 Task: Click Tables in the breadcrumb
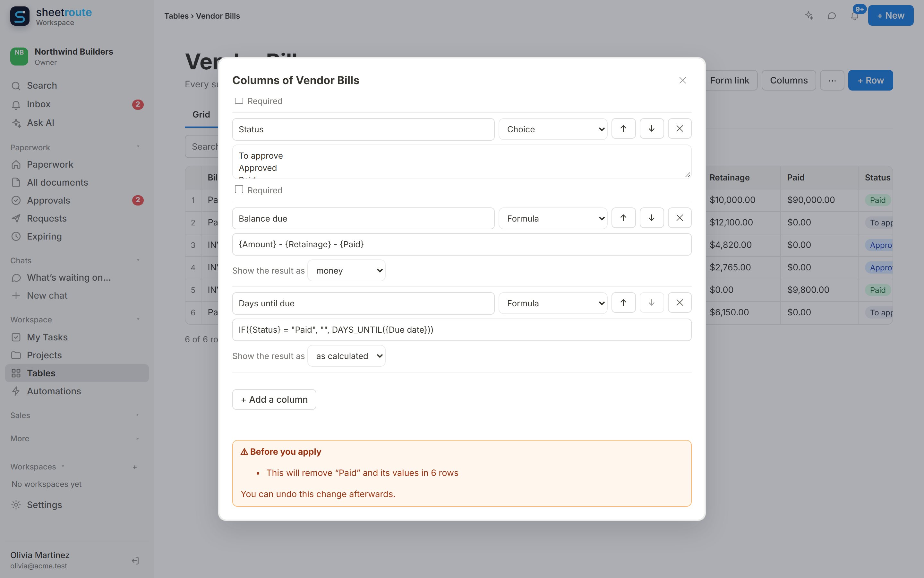pos(176,16)
